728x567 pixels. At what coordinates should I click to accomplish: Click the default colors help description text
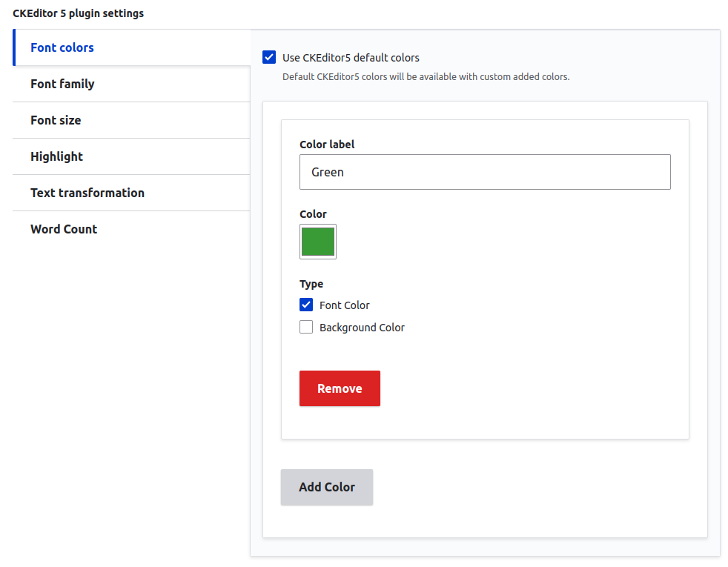426,76
